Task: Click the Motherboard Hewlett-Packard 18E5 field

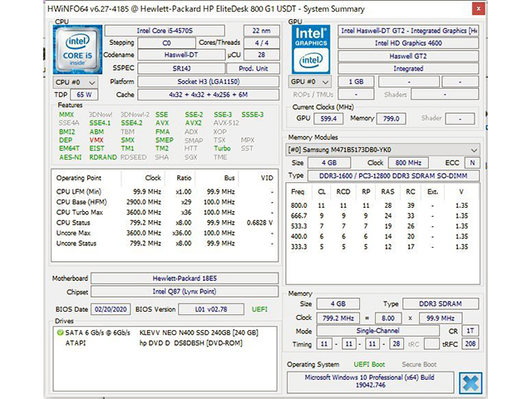Action: point(185,278)
